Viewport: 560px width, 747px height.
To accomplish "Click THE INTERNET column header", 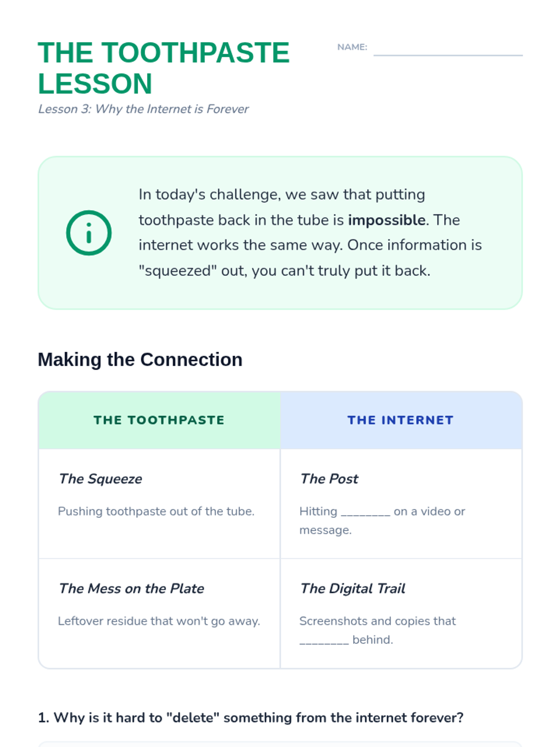I will [x=401, y=420].
